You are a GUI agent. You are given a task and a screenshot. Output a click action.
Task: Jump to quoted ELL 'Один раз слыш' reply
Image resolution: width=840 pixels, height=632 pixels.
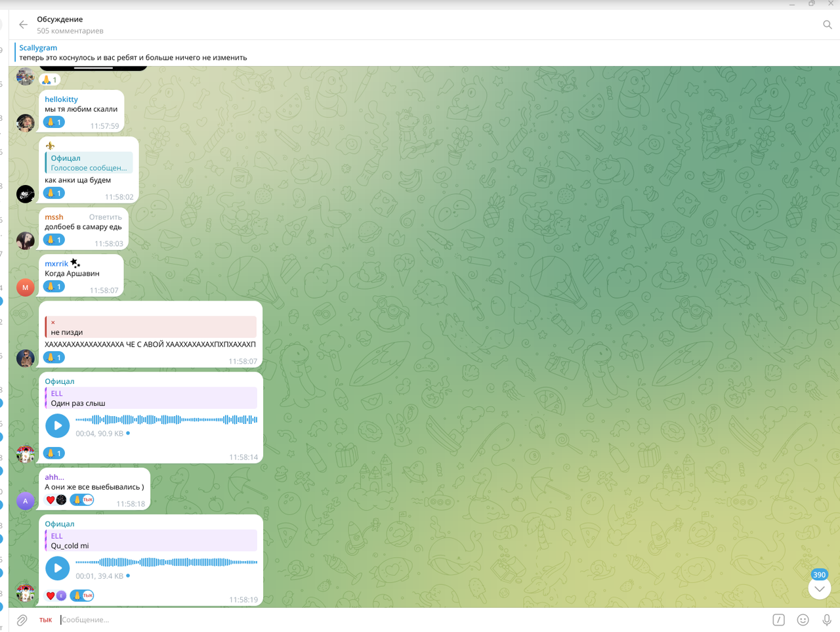[x=150, y=398]
